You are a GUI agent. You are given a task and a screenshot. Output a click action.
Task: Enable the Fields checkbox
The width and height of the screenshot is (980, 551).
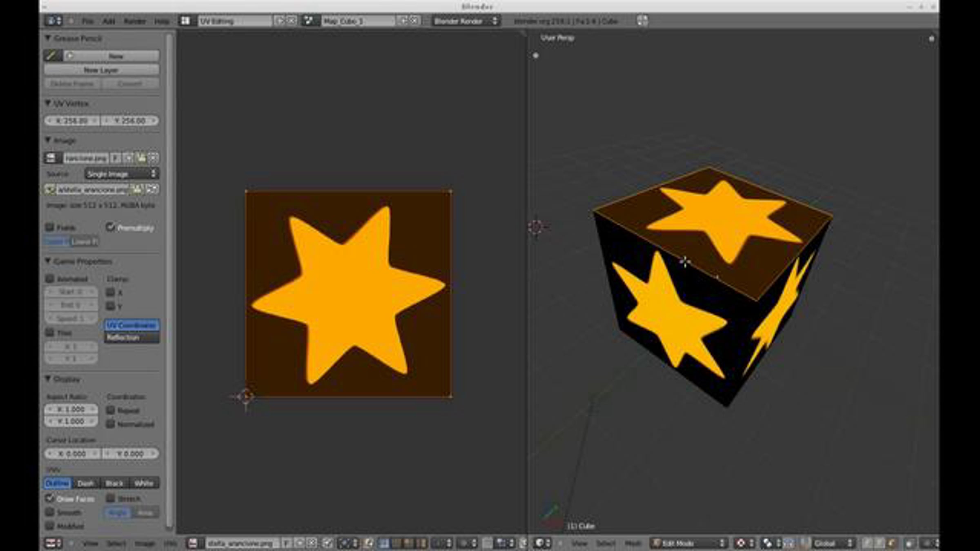(50, 227)
